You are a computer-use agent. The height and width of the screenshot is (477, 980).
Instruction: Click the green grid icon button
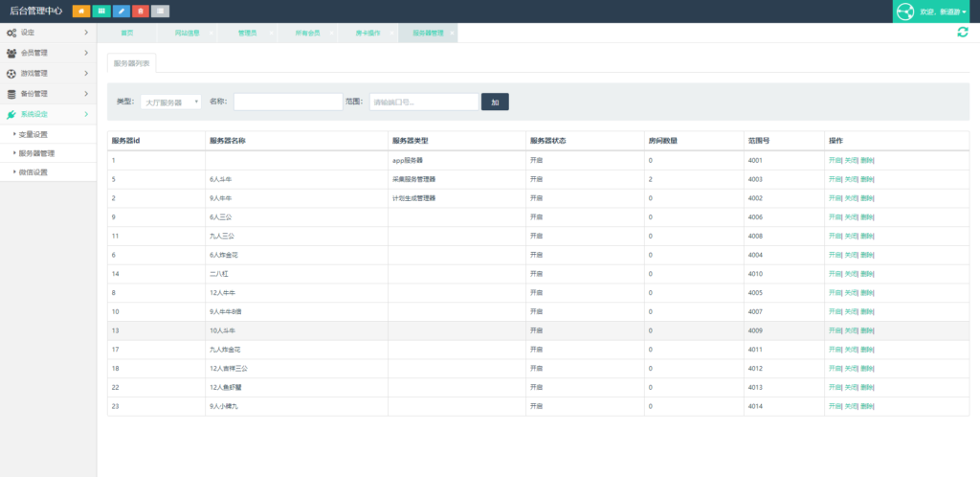[x=101, y=11]
